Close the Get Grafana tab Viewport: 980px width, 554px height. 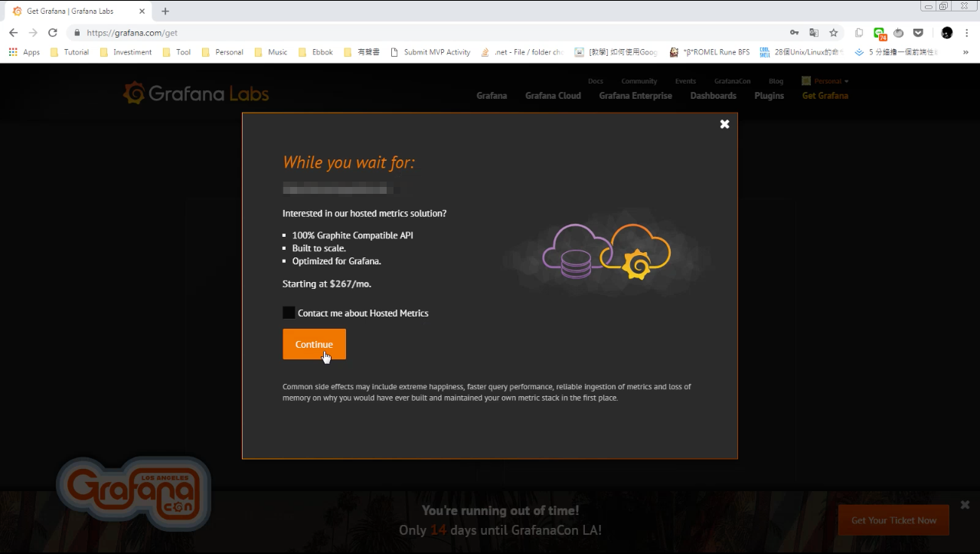(142, 11)
